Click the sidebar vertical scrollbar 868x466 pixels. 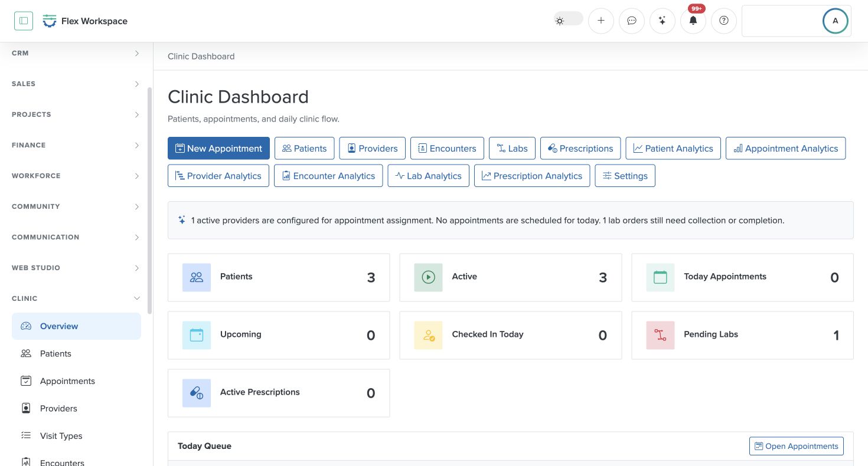click(x=149, y=201)
